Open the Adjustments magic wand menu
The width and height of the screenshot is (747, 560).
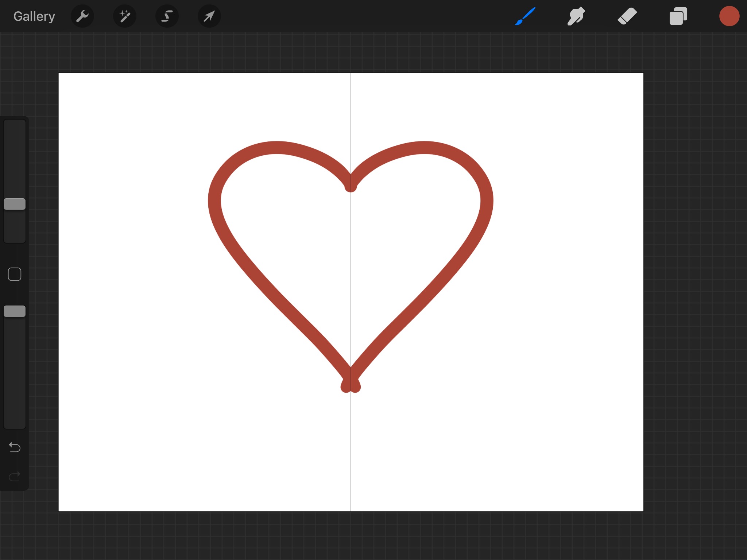tap(125, 16)
